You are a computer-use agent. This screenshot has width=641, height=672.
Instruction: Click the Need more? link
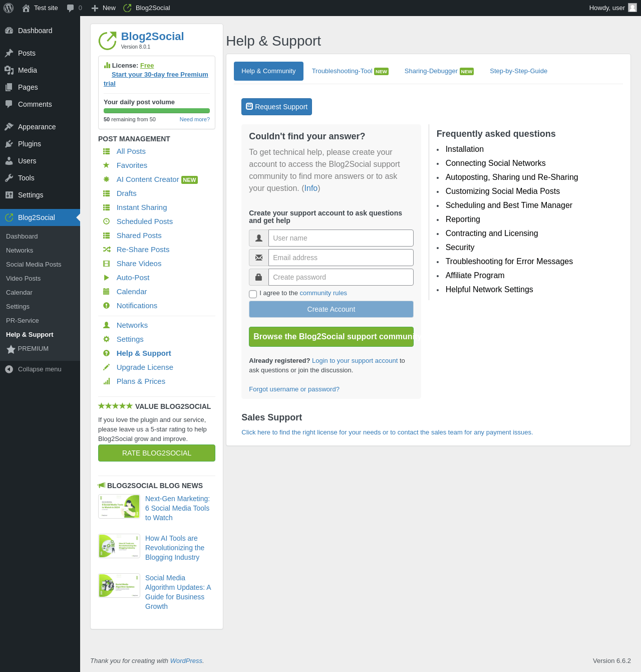pos(195,119)
